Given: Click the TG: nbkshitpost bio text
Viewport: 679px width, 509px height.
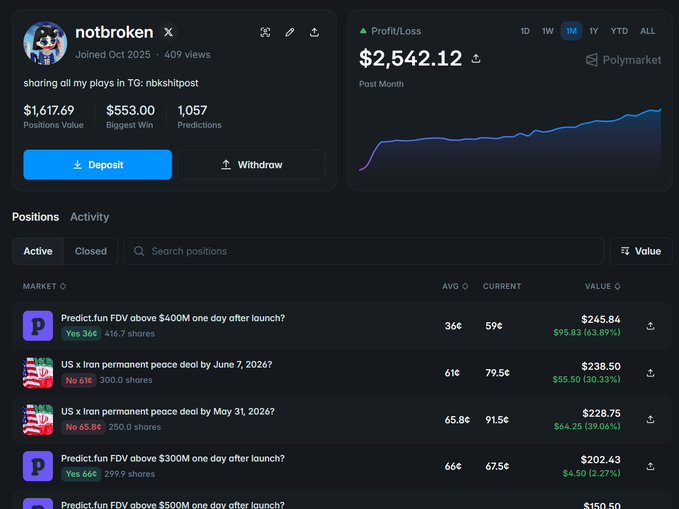Looking at the screenshot, I should tap(163, 83).
